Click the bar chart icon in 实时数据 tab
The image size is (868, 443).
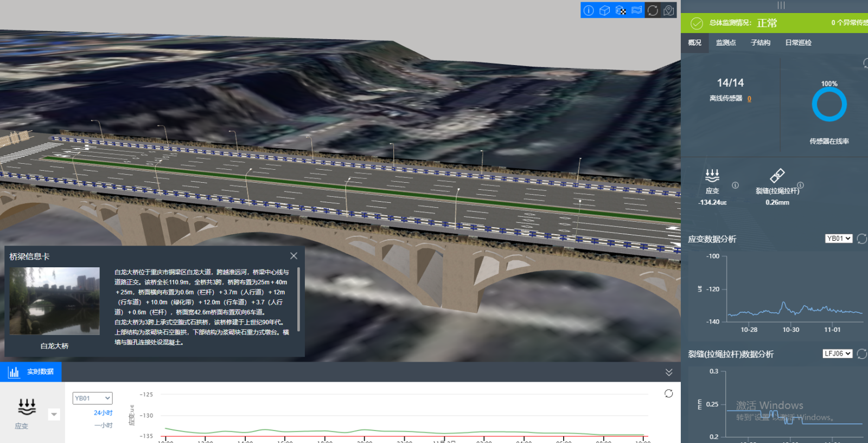(x=14, y=372)
